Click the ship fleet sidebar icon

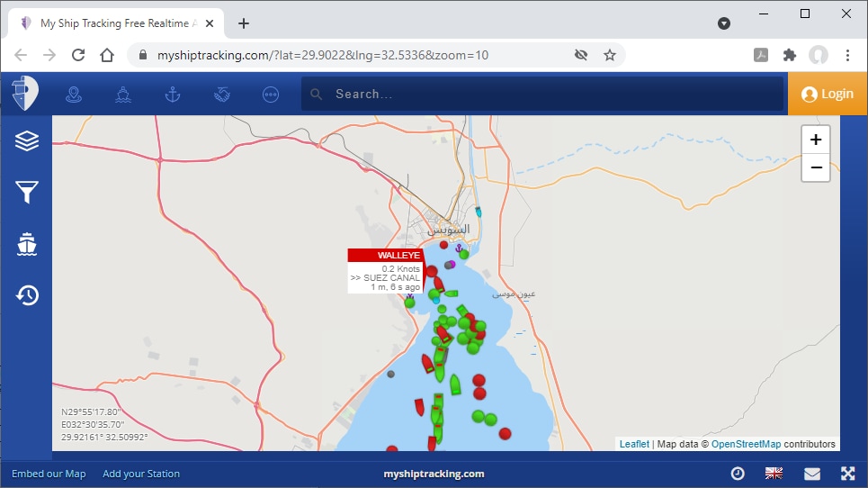27,243
